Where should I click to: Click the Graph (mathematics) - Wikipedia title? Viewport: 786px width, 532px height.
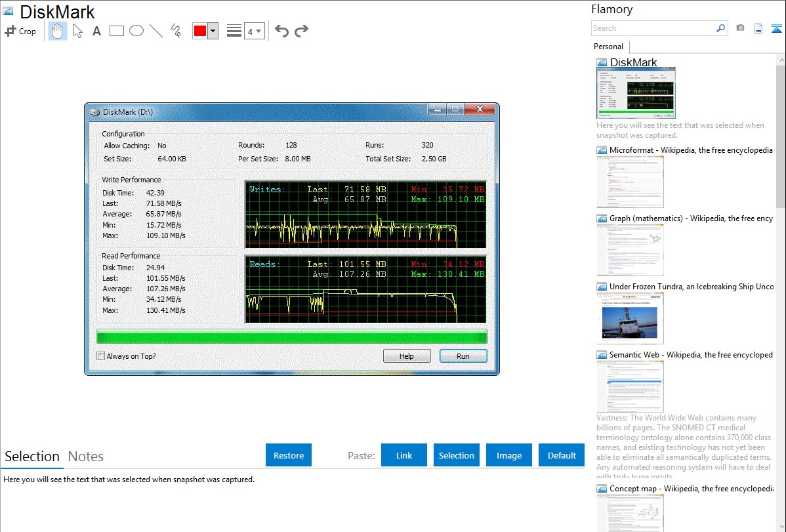(x=691, y=218)
